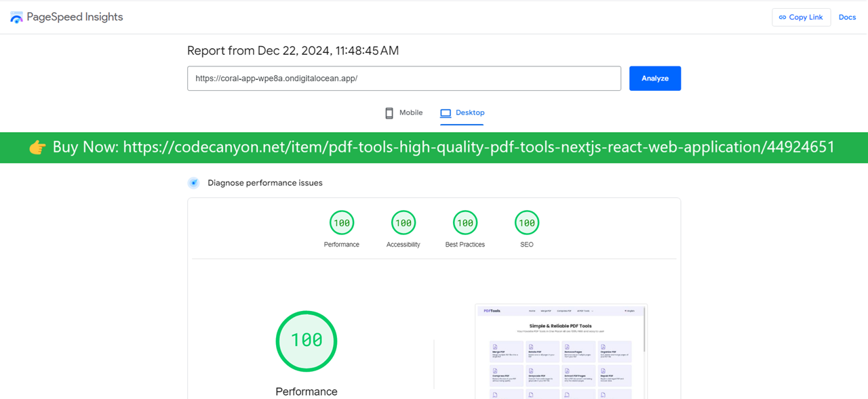Click the URL input field
868x399 pixels.
click(403, 78)
